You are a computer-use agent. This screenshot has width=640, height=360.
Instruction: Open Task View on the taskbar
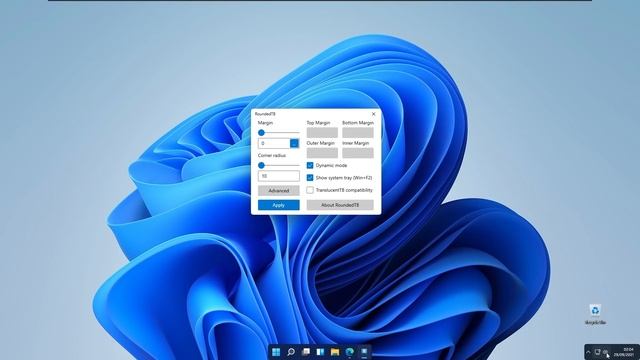(x=306, y=352)
